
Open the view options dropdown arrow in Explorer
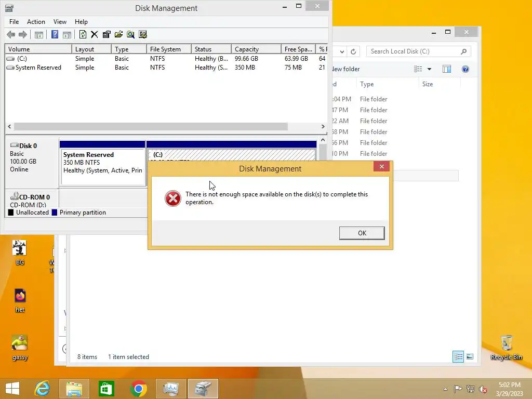429,69
